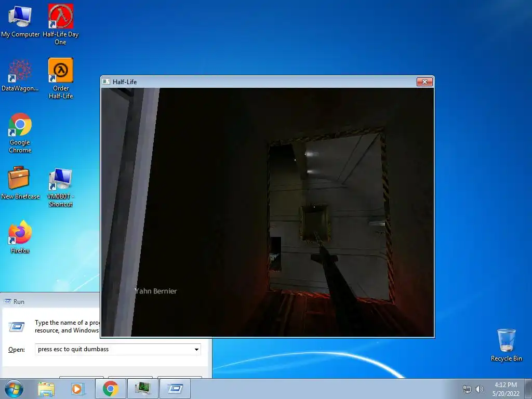Screen dimensions: 532x399
Task: Open the Windows Start menu orb
Action: (14, 389)
